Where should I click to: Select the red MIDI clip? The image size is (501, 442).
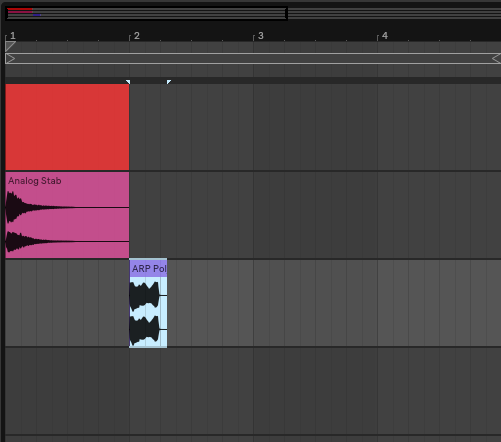(x=67, y=127)
